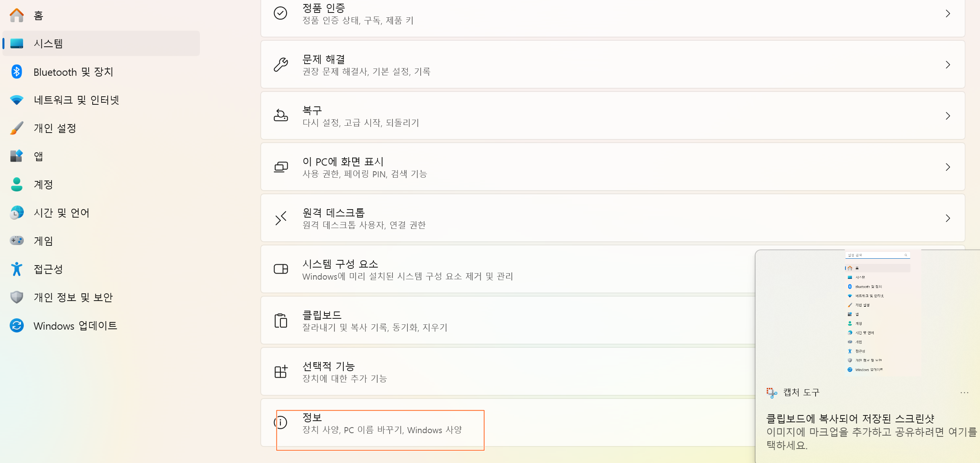The image size is (980, 463).
Task: Select the 계정 person icon
Action: tap(17, 184)
